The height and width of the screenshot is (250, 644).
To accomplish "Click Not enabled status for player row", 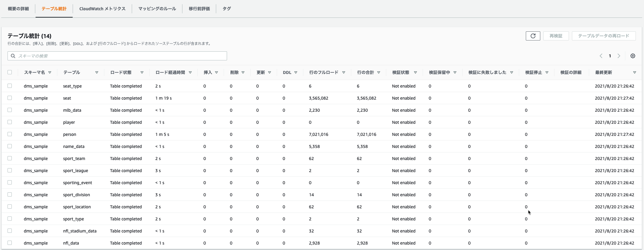I will coord(404,122).
